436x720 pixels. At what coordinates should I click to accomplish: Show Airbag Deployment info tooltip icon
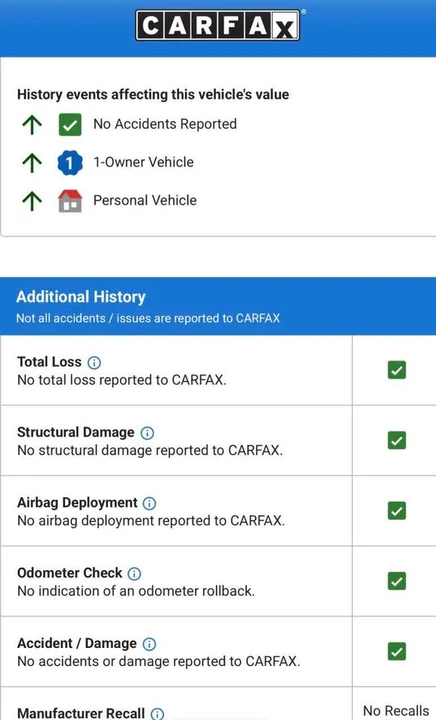[149, 503]
